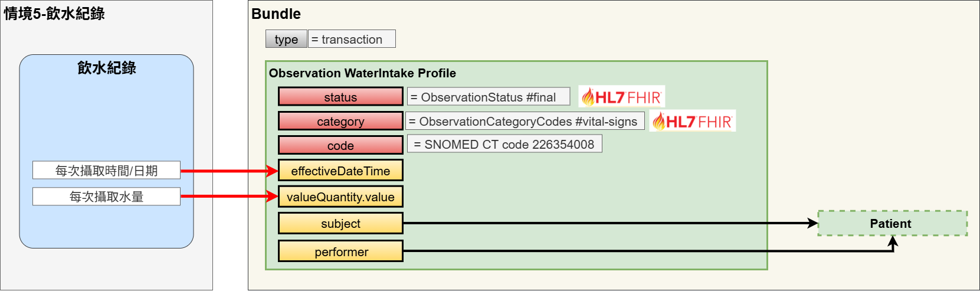This screenshot has height=291, width=980.
Task: Click the '= transaction' value field
Action: coord(352,39)
